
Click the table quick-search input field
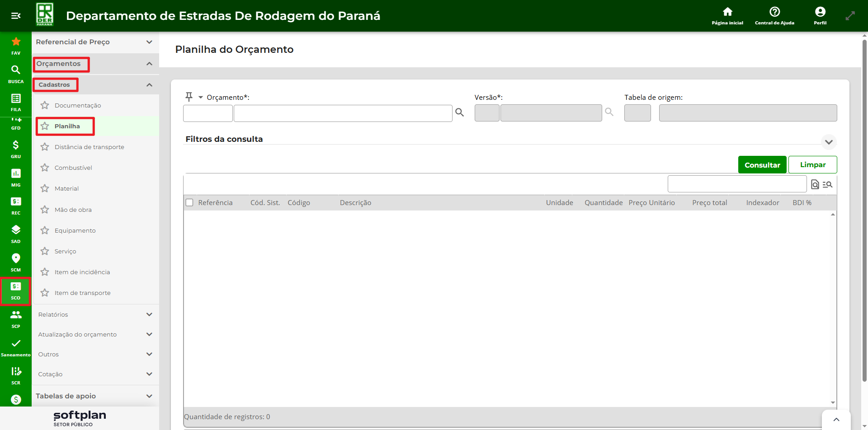(736, 184)
